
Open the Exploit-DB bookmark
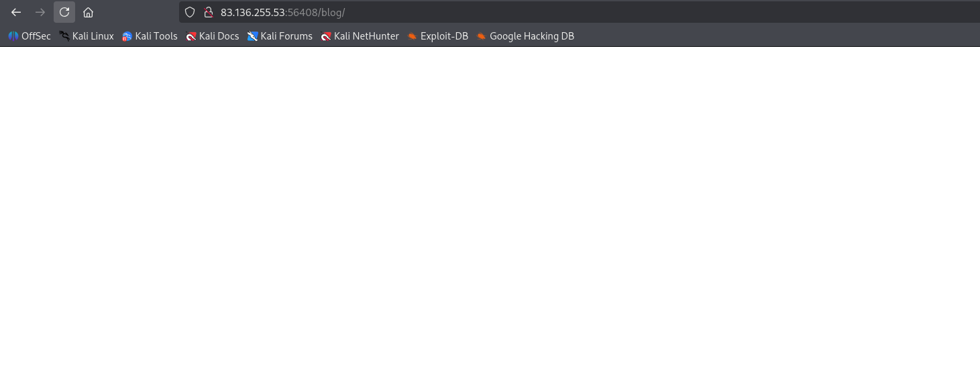[438, 36]
